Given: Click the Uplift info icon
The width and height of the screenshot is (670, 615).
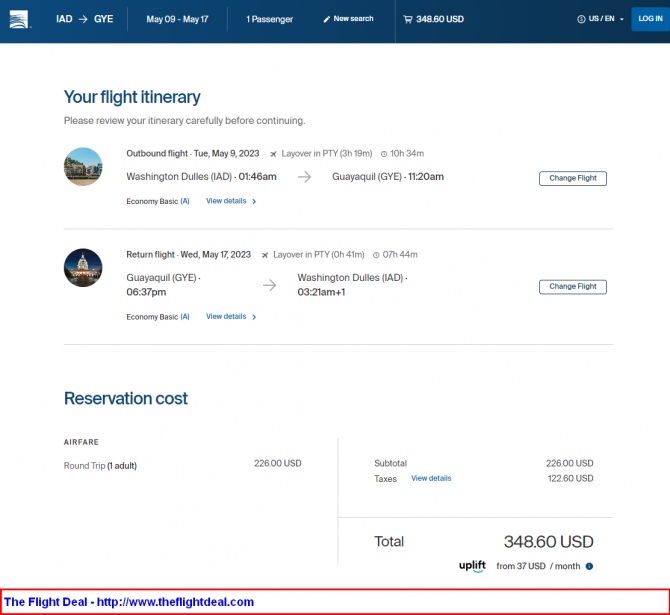Looking at the screenshot, I should [589, 566].
